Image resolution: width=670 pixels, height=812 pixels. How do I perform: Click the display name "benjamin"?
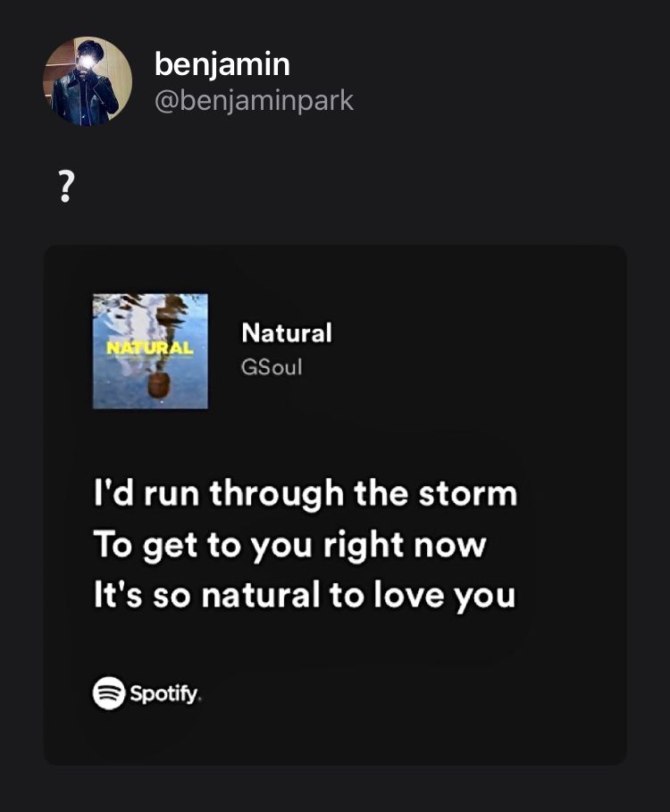point(222,64)
